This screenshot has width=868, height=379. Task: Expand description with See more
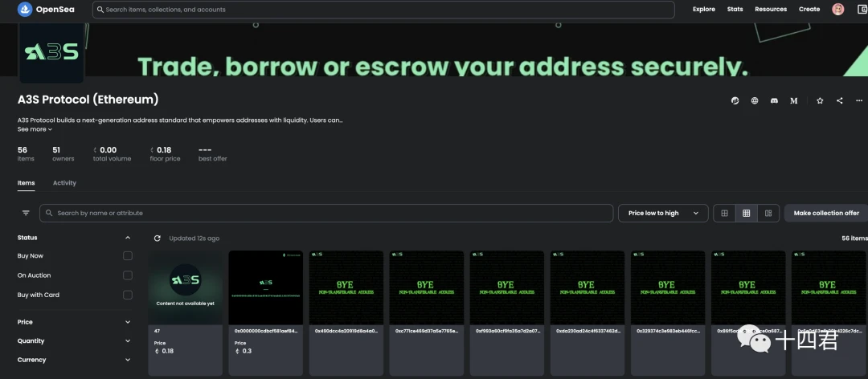tap(35, 129)
